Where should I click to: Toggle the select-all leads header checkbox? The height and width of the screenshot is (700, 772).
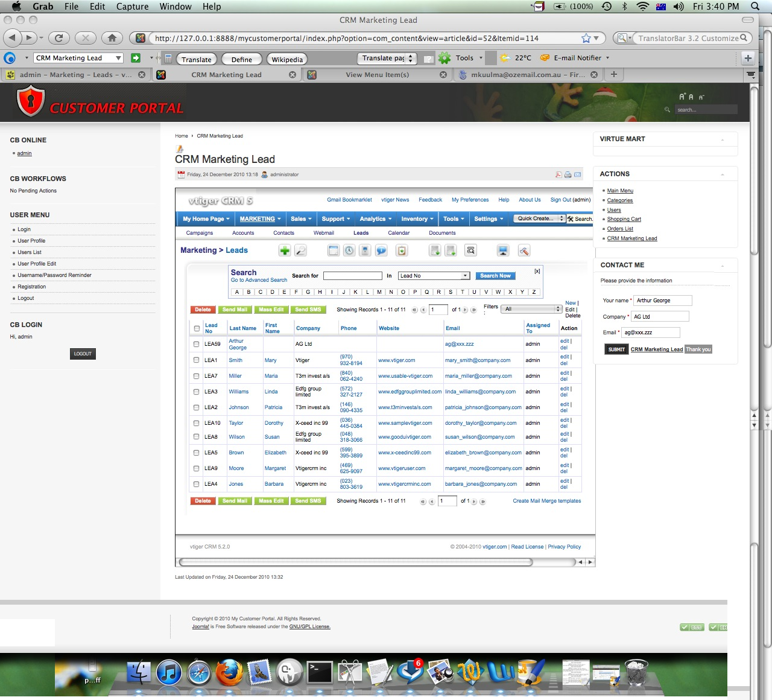(197, 328)
